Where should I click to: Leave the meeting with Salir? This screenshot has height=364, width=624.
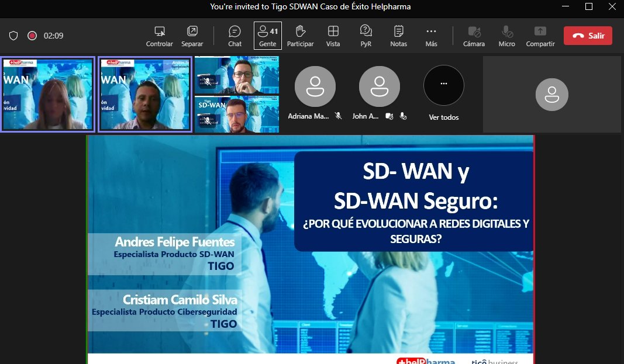pyautogui.click(x=588, y=36)
